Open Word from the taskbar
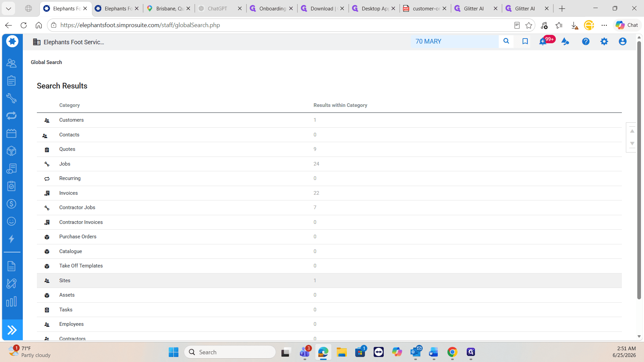Viewport: 644px width, 362px height. [x=433, y=352]
